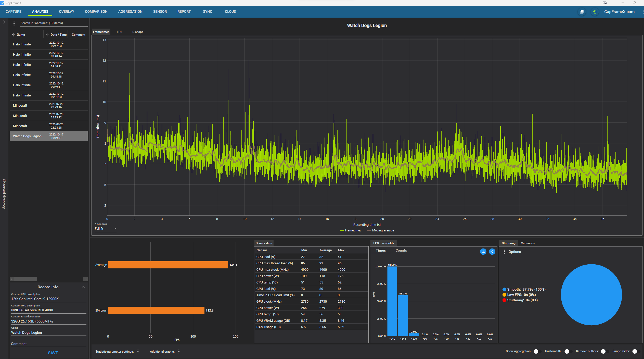
Task: Open the captures list three-dot menu
Action: tap(14, 23)
